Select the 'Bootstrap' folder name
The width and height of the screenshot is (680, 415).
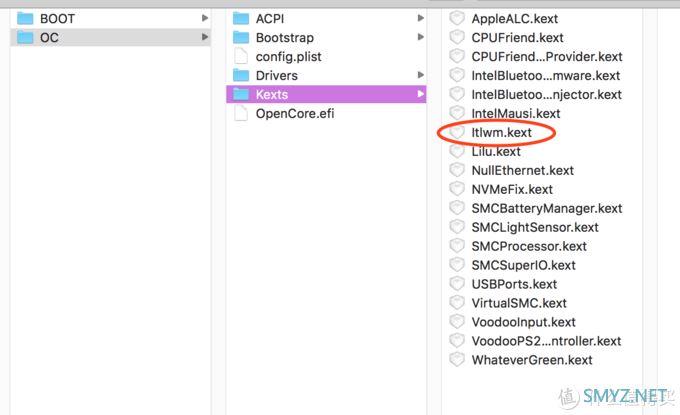click(x=284, y=38)
